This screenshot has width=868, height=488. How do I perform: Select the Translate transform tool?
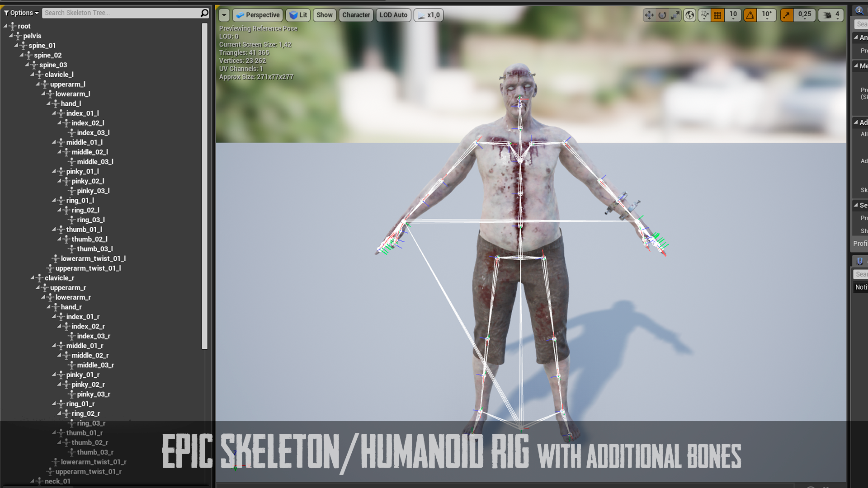tap(649, 15)
